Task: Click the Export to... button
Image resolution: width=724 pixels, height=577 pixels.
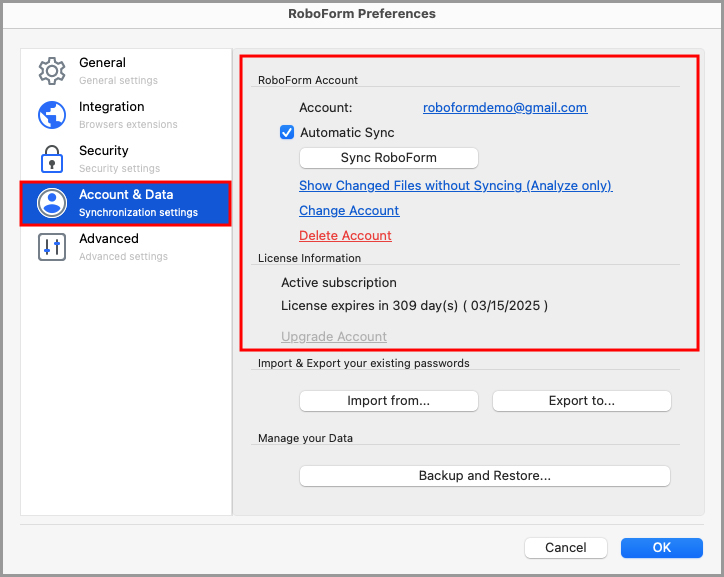Action: [x=582, y=401]
